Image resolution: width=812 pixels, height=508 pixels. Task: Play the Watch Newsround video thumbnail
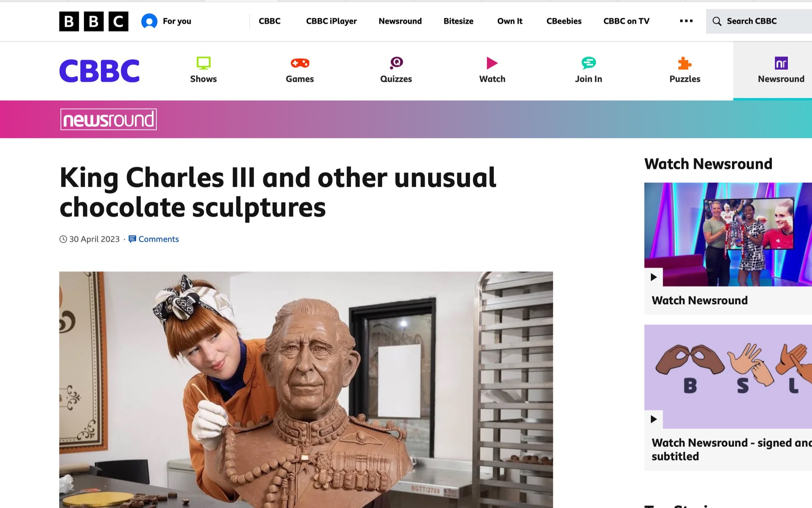pos(728,234)
